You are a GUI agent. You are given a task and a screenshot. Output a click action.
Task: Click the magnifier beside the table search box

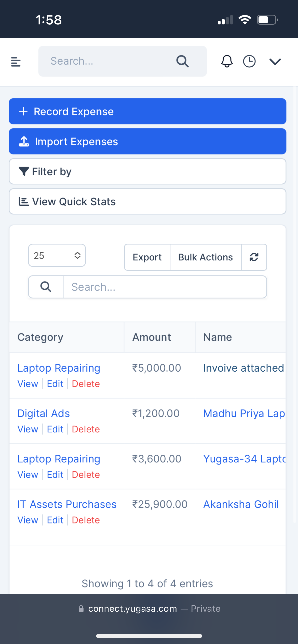(46, 287)
